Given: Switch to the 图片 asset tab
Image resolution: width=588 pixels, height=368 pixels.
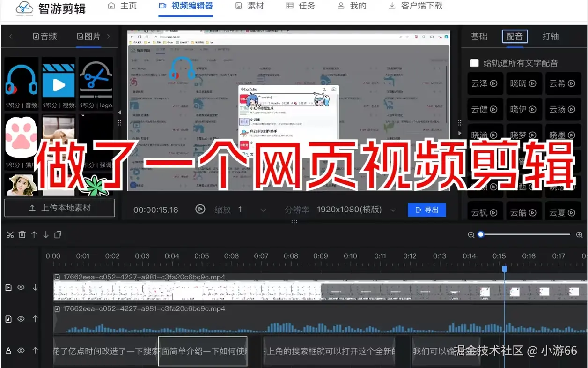Looking at the screenshot, I should tap(88, 36).
